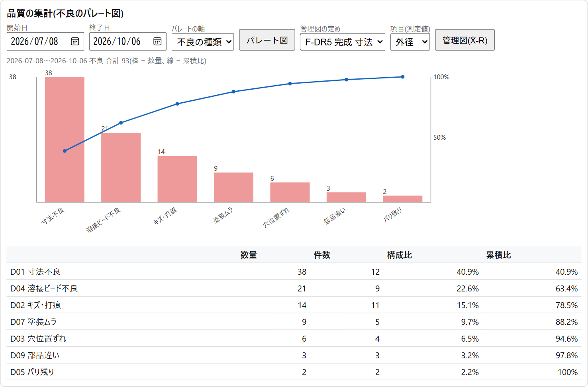Click cumulative line point above 部品違い bar
Viewport: 588px width, 387px height.
pos(346,80)
